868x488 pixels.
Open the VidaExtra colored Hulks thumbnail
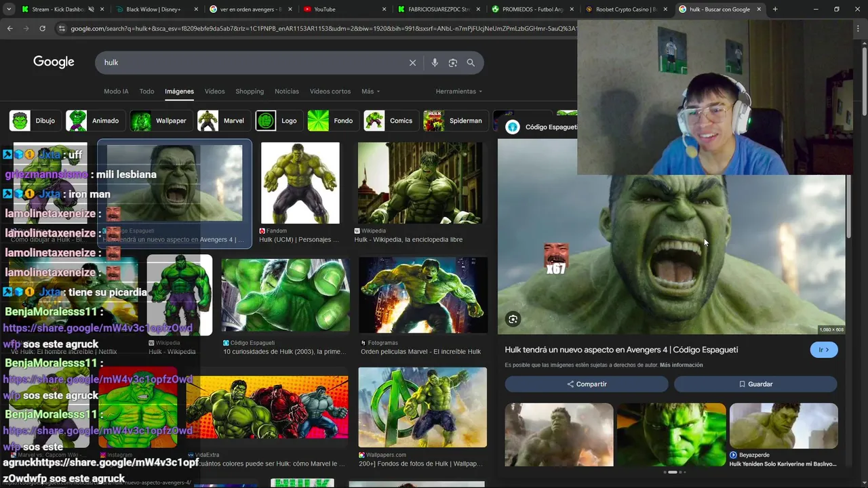(267, 407)
